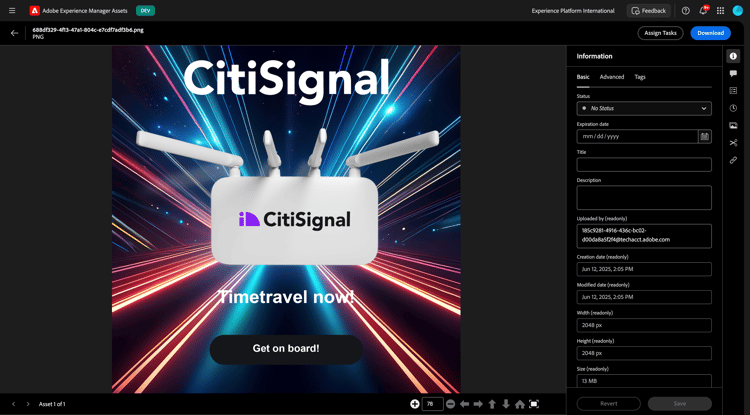Focus the Description text area

(644, 197)
